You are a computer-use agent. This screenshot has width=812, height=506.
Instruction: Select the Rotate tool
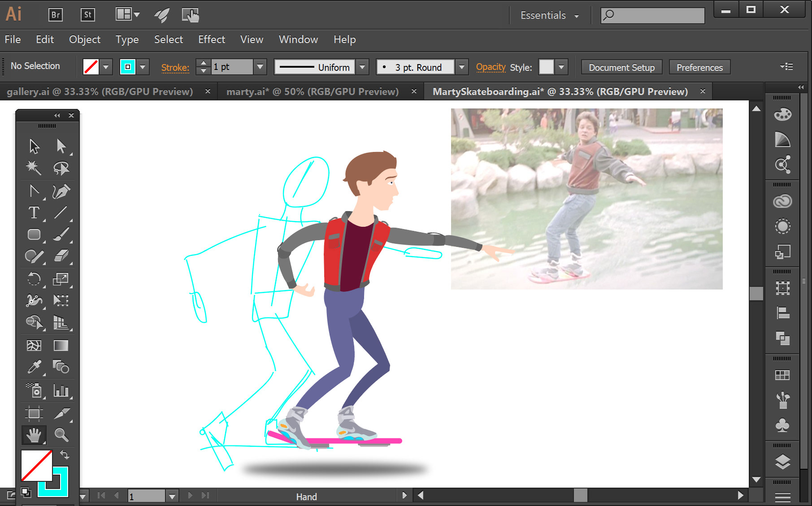pos(34,279)
